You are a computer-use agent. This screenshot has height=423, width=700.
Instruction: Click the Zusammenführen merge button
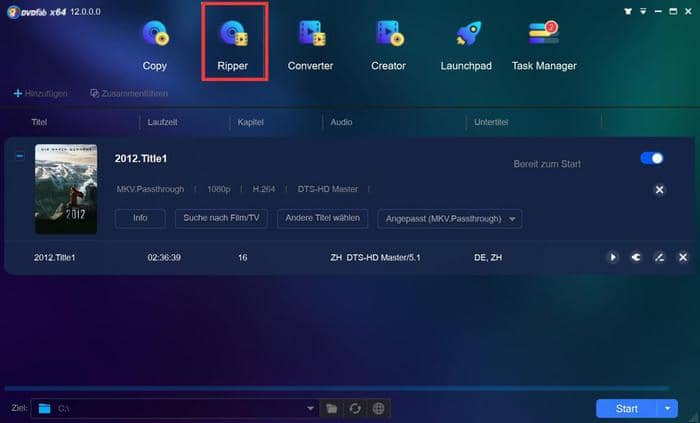tap(129, 93)
